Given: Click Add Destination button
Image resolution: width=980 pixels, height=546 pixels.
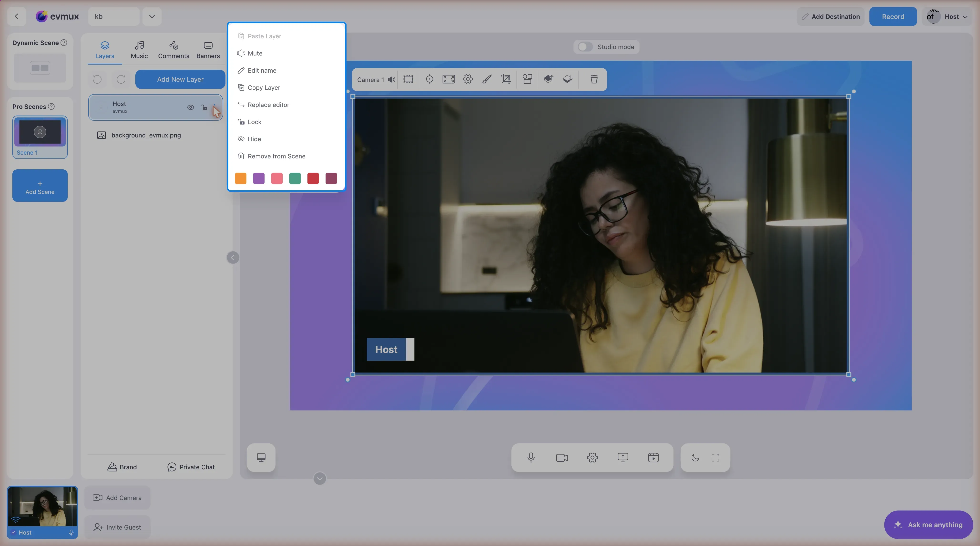Looking at the screenshot, I should (x=831, y=16).
